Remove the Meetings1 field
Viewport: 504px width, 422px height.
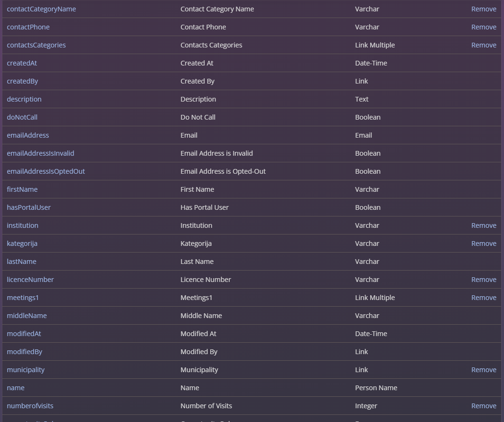(484, 298)
